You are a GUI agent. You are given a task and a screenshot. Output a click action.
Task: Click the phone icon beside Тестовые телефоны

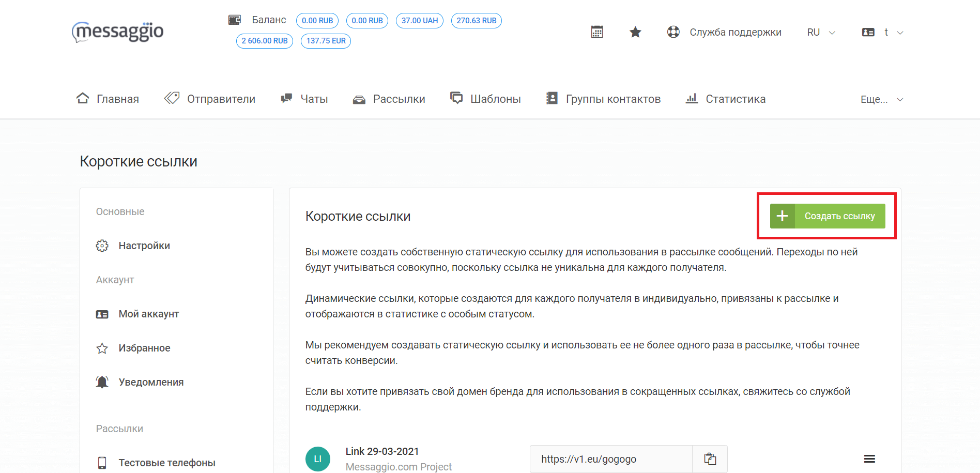coord(102,463)
